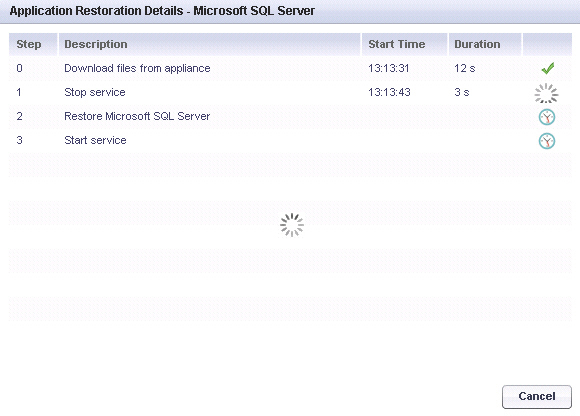The width and height of the screenshot is (580, 416).
Task: Click the 3 s duration value
Action: [462, 92]
